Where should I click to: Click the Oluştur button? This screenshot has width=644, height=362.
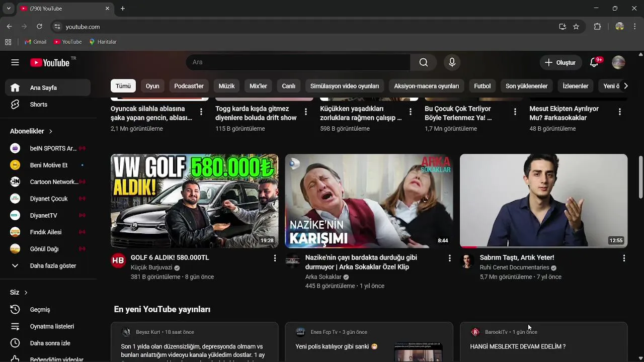click(x=560, y=62)
